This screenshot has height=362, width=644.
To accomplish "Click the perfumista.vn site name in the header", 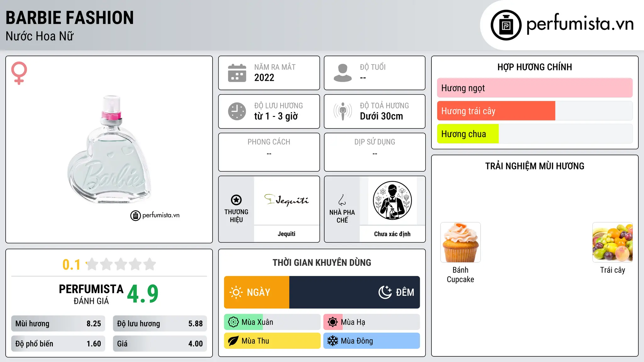I will pyautogui.click(x=580, y=24).
